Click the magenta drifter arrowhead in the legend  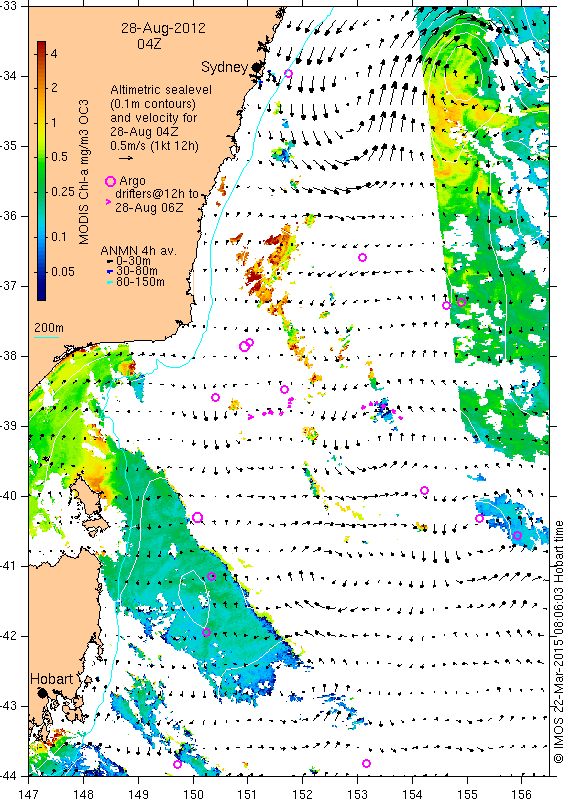tap(108, 202)
